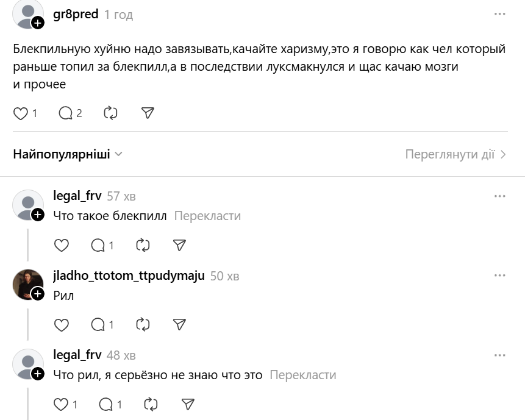Like the 'Рил' comment
This screenshot has height=420, width=525.
click(62, 325)
